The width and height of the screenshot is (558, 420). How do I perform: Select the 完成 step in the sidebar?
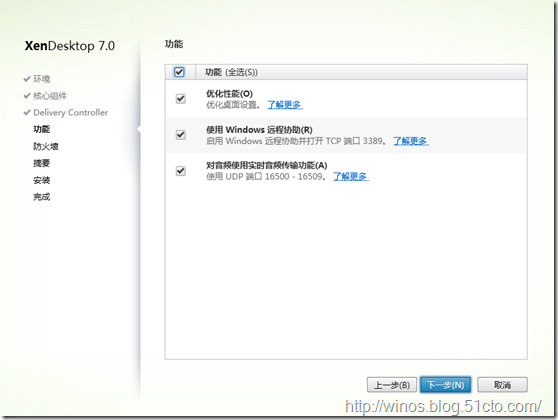coord(42,197)
